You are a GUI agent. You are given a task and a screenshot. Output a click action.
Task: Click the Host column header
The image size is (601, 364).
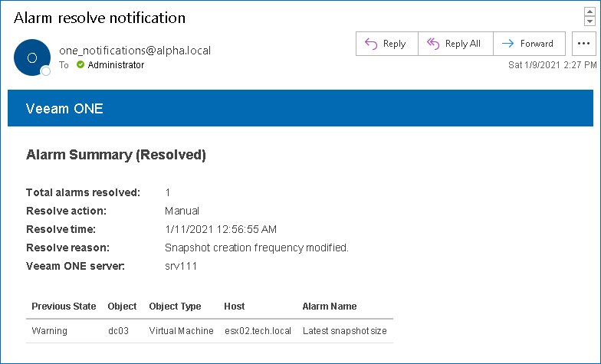[x=235, y=306]
